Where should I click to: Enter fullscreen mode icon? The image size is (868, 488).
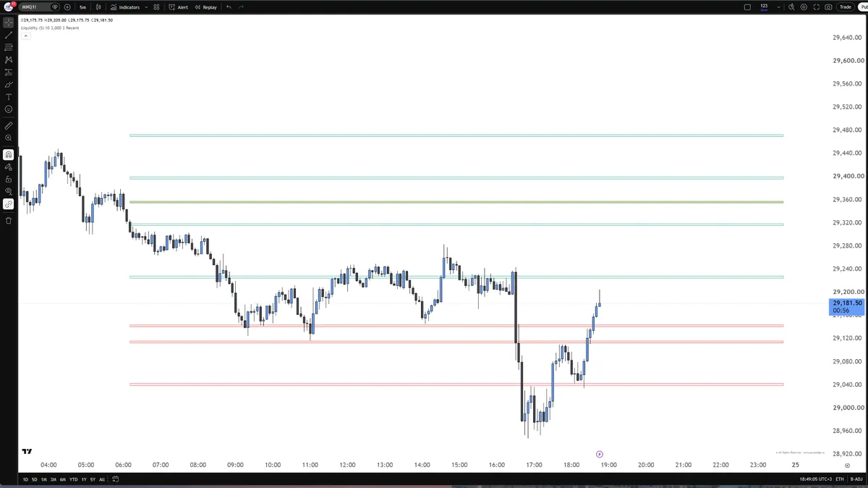[816, 7]
